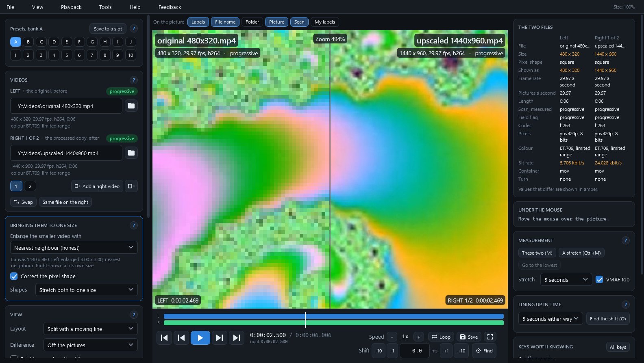Disable the VMAF too checkbox
Viewport: 644px width, 363px height.
(599, 279)
